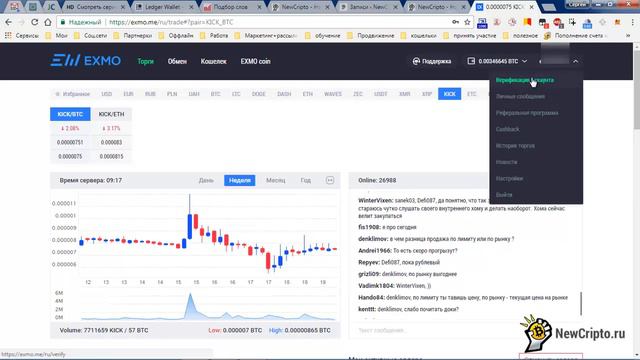Reload the page with refresh icon
This screenshot has width=640, height=360.
pos(35,22)
